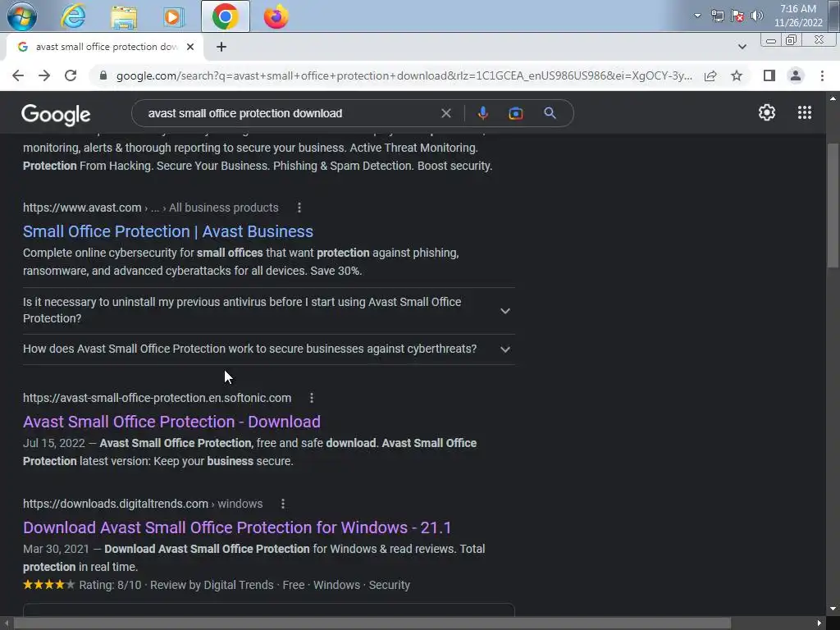
Task: Show hidden system tray icons arrow
Action: click(x=697, y=16)
